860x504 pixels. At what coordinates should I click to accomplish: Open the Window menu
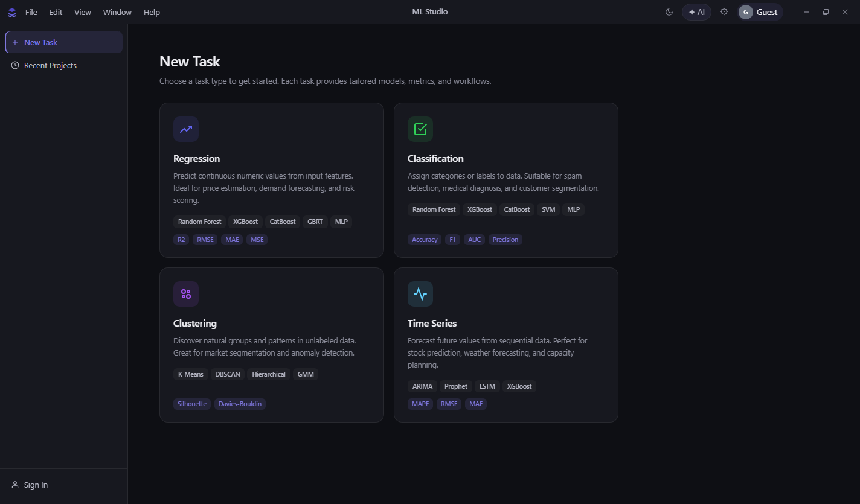point(117,12)
